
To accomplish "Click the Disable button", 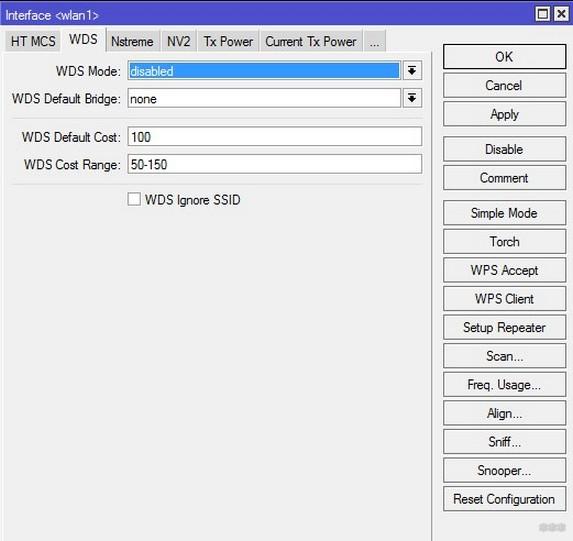I will [x=504, y=149].
